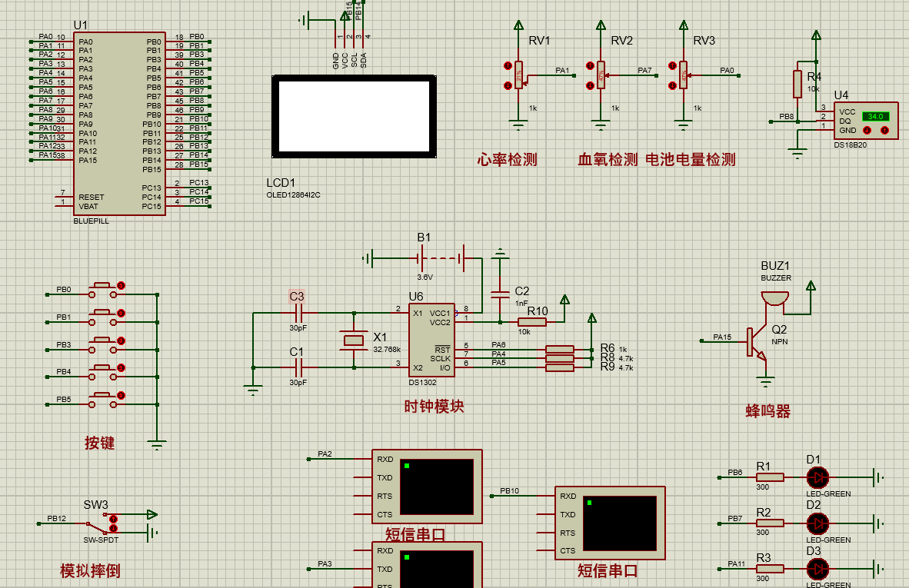This screenshot has height=588, width=909.
Task: Select the U4 DS18B20 temperature sensor
Action: tap(866, 121)
